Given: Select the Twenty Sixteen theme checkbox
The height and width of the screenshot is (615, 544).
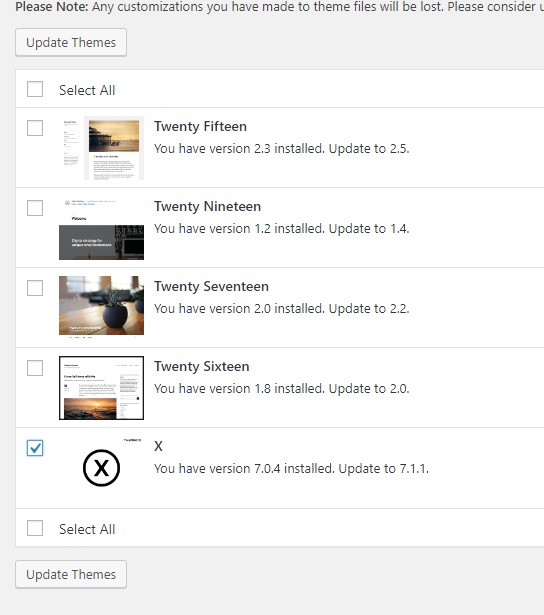Looking at the screenshot, I should point(35,368).
